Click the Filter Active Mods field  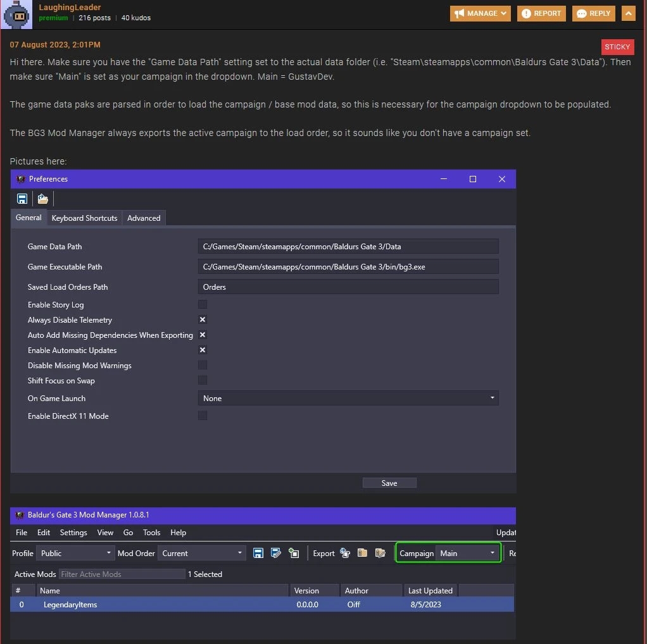tap(122, 574)
